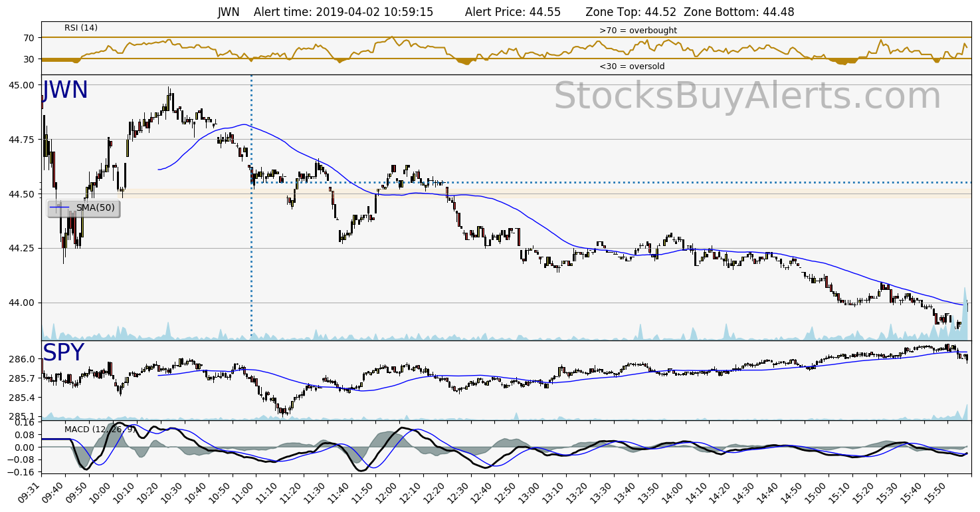Click the 44.00 price axis label

tap(22, 303)
